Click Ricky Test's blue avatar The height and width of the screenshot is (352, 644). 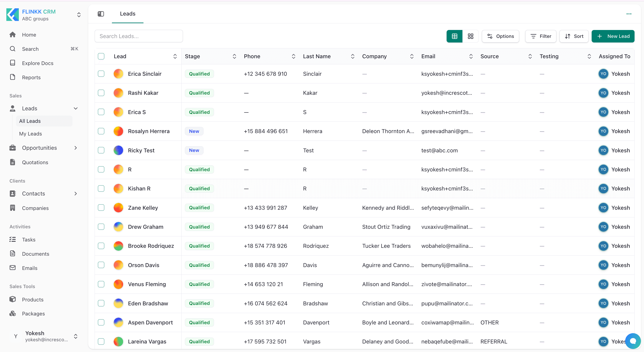click(x=119, y=150)
